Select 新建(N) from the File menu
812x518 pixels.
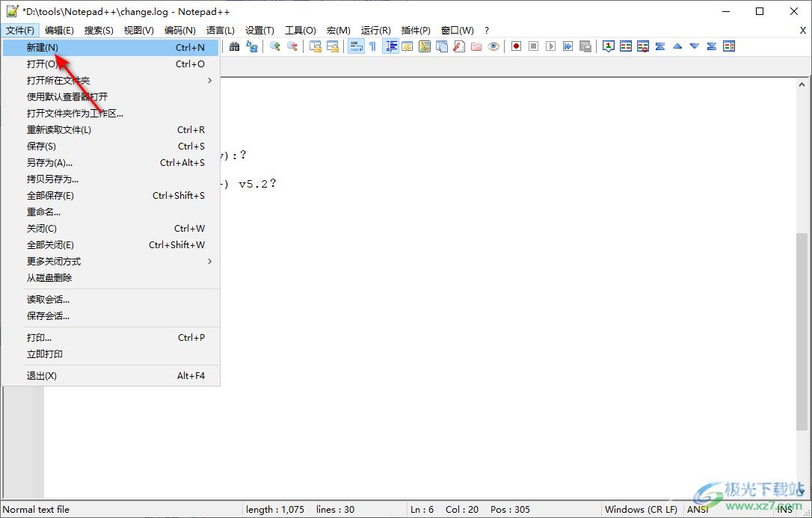click(x=111, y=48)
